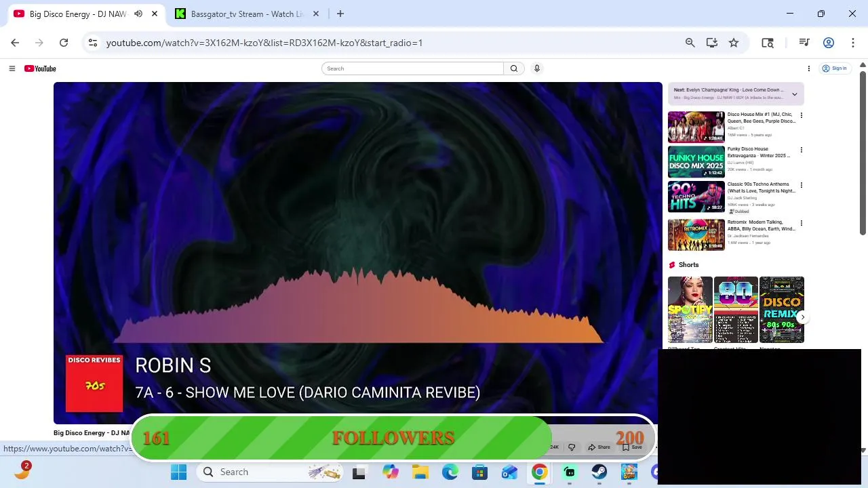Switch to the Bassgator_tv Stream tab
Viewport: 868px width, 488px height.
point(247,14)
